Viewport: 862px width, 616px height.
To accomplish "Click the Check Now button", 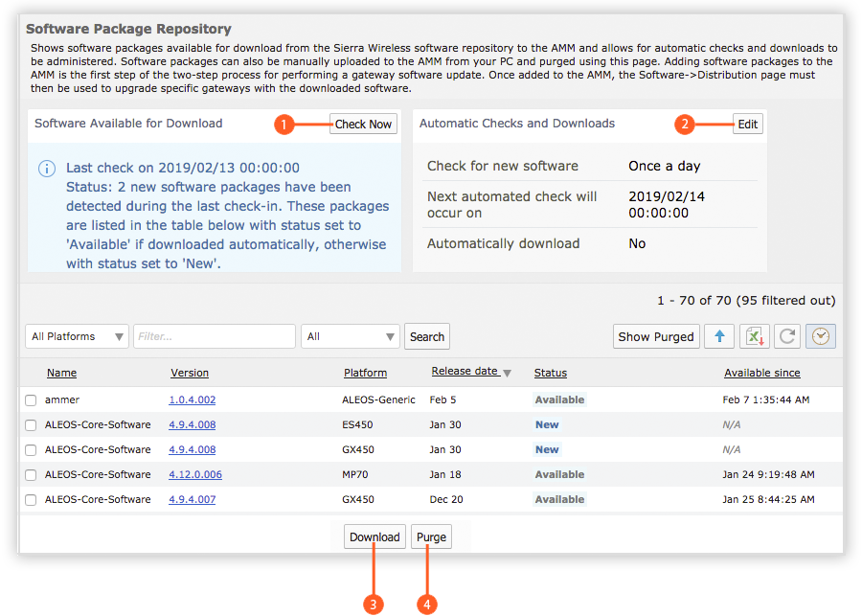I will click(x=363, y=124).
